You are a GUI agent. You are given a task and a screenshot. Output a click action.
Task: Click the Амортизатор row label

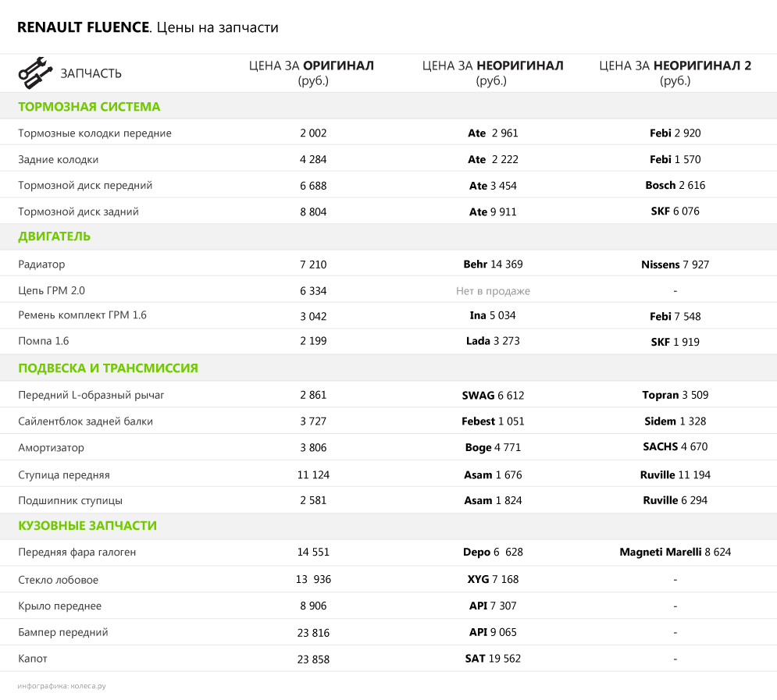coord(51,448)
